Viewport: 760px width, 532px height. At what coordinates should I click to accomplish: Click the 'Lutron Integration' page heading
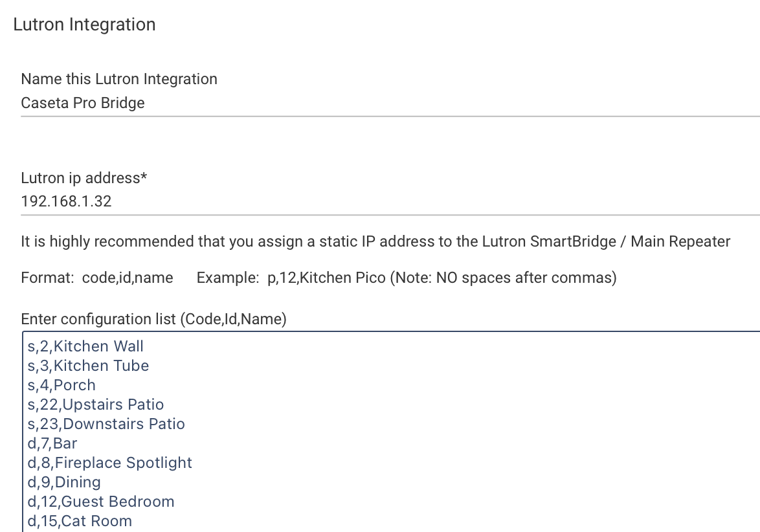pyautogui.click(x=84, y=25)
